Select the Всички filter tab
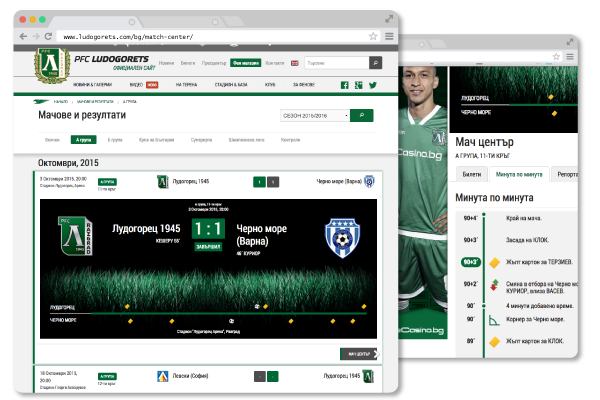 coord(52,140)
